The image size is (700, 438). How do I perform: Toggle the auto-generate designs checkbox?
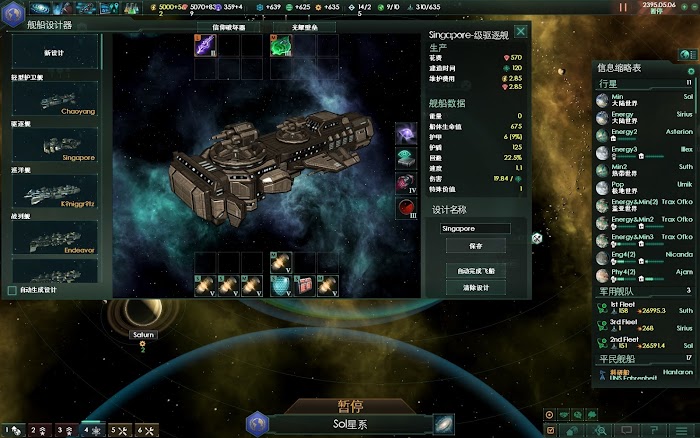[12, 291]
